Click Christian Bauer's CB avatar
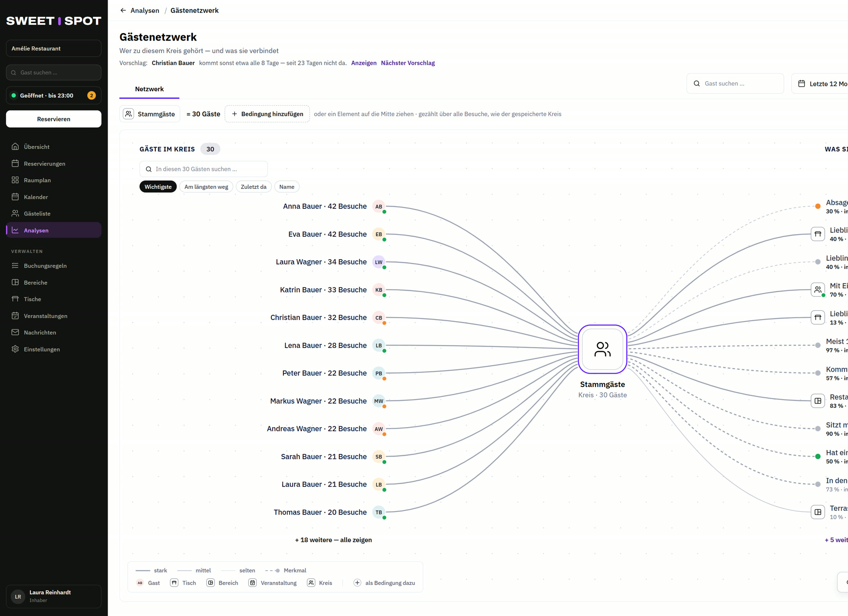This screenshot has width=848, height=616. (x=378, y=317)
